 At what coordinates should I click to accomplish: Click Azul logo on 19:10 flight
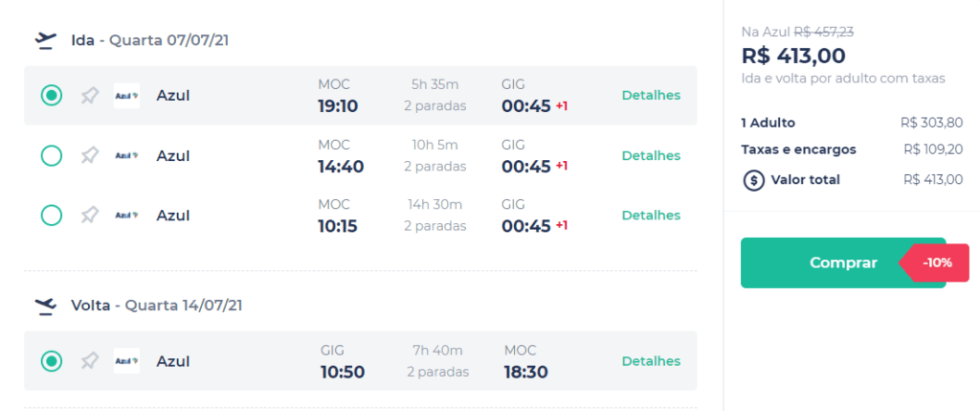click(126, 96)
